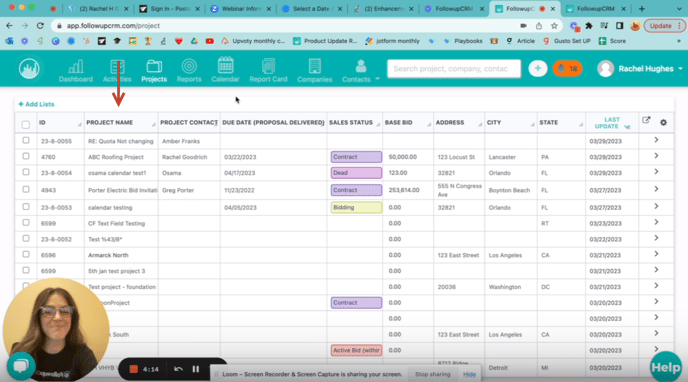Open table settings gear icon
The height and width of the screenshot is (382, 688).
pyautogui.click(x=663, y=122)
